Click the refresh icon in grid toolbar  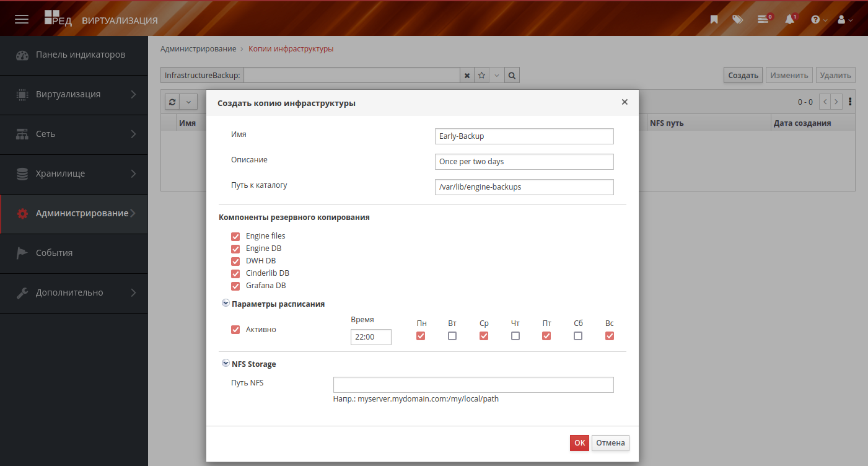point(172,102)
